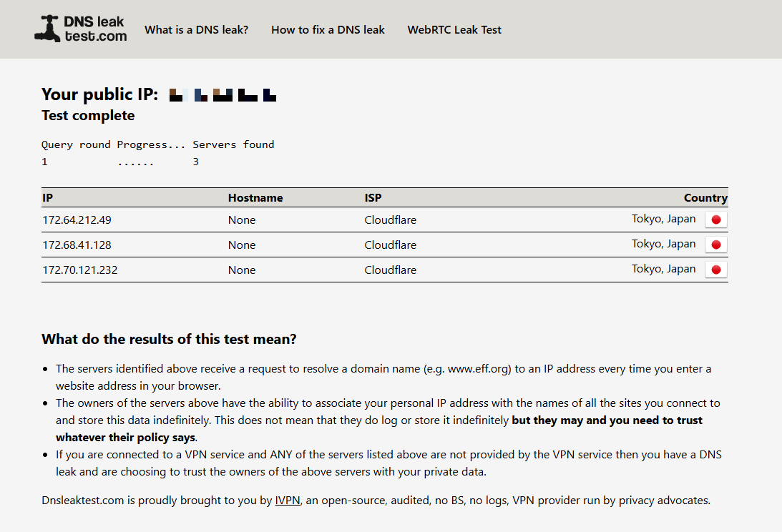The image size is (782, 532).
Task: Click 'Tokyo, Japan' in the first row
Action: point(663,219)
